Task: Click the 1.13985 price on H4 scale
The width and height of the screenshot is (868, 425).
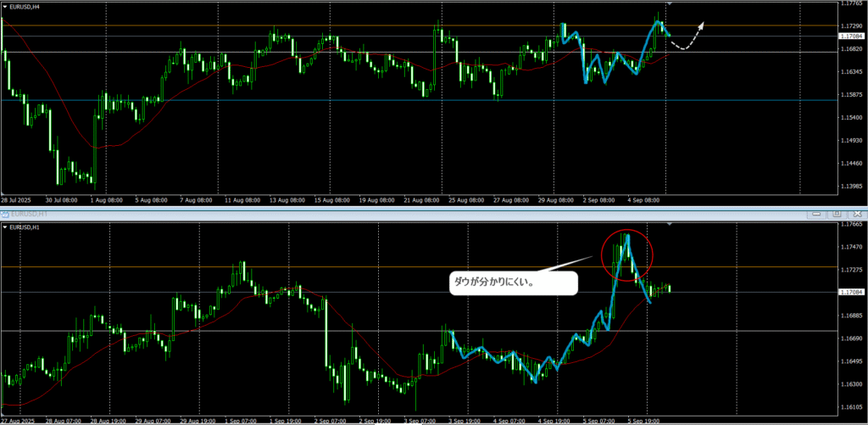Action: coord(853,186)
